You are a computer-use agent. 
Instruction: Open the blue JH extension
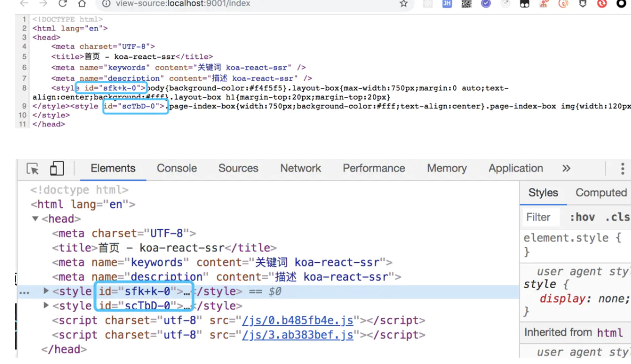click(x=447, y=4)
